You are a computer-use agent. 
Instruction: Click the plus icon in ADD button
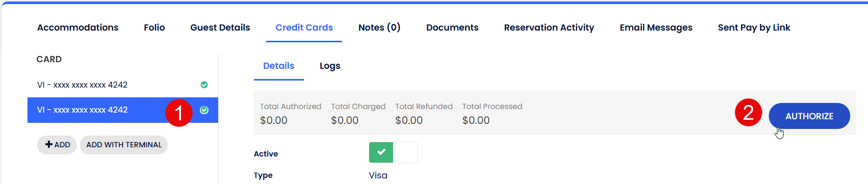(49, 145)
